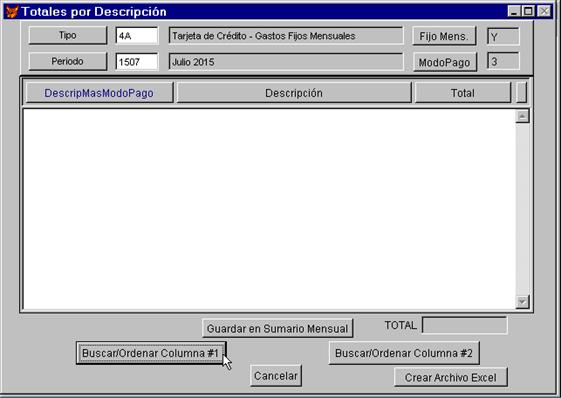
Task: Click the ModoPago button
Action: (445, 62)
